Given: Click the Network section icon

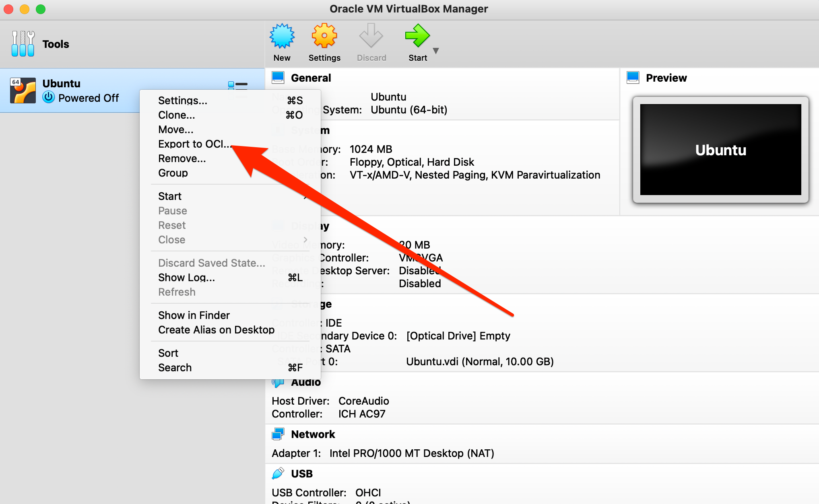Looking at the screenshot, I should tap(278, 434).
